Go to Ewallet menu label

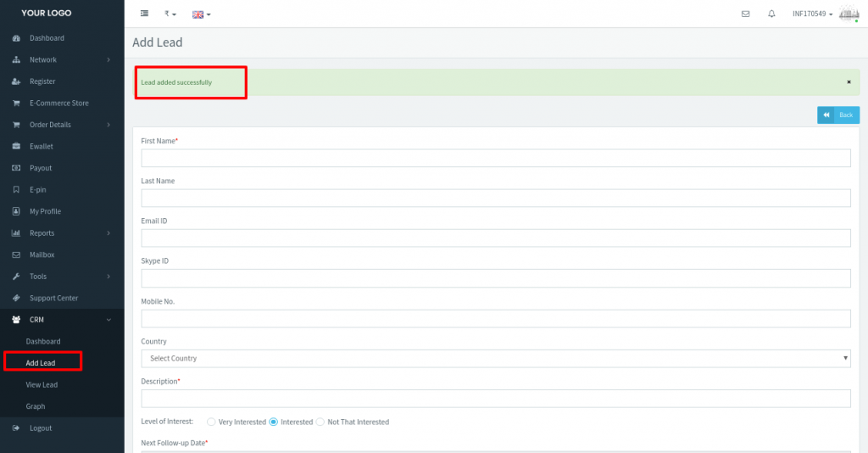pyautogui.click(x=42, y=146)
